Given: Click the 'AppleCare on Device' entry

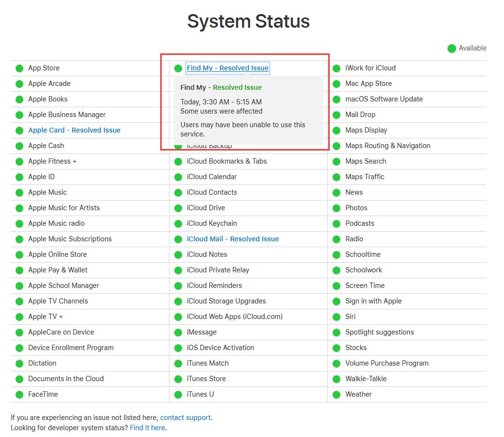Looking at the screenshot, I should pos(61,332).
